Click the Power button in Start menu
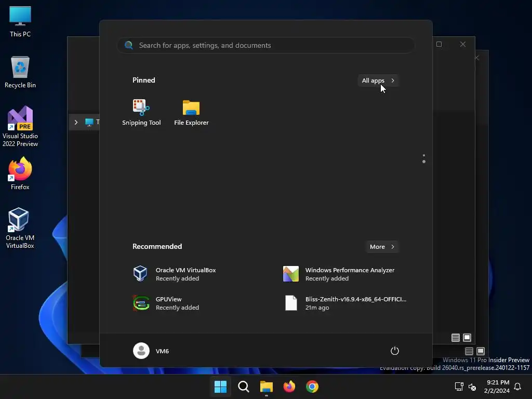 point(395,351)
